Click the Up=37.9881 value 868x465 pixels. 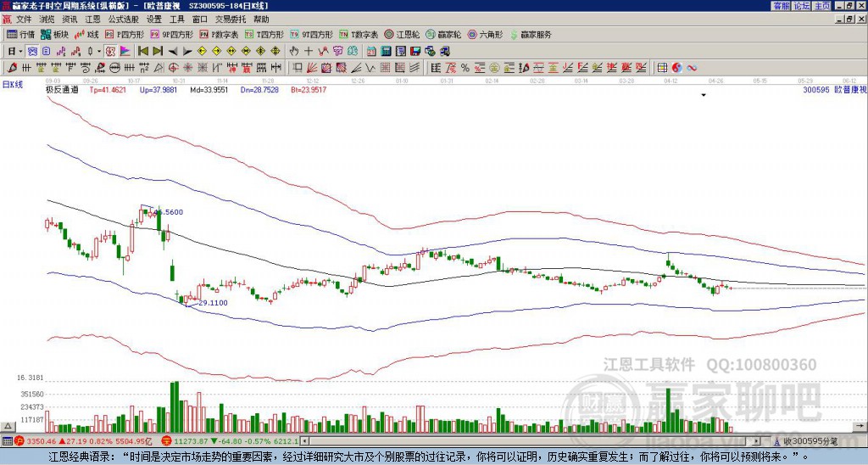[x=159, y=89]
